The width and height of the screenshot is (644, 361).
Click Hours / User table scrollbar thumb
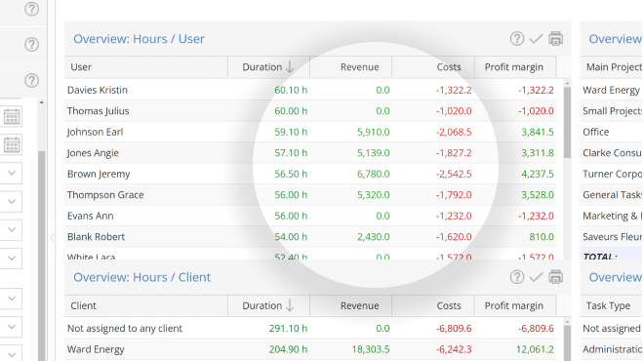click(567, 122)
